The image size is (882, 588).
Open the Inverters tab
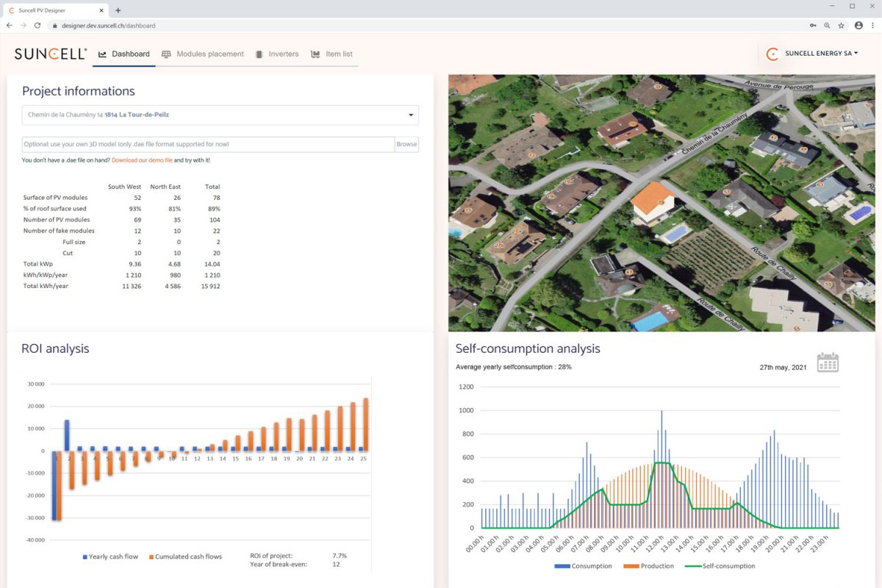click(x=277, y=54)
